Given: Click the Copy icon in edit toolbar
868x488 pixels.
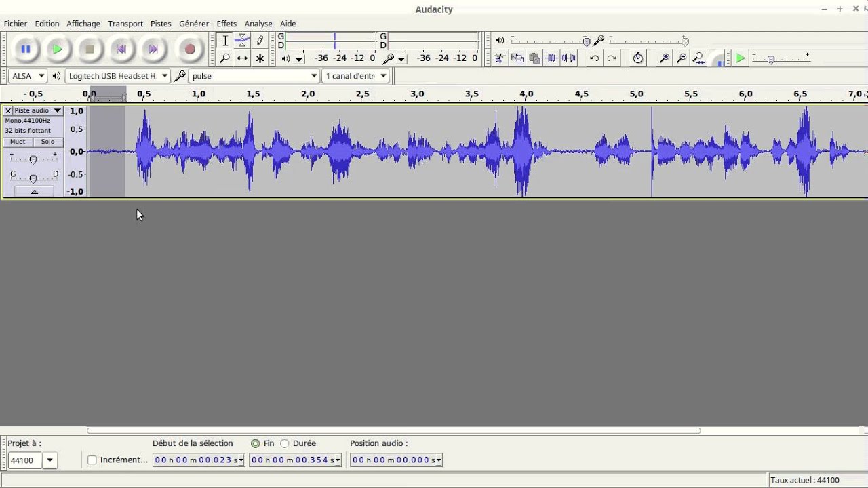Looking at the screenshot, I should (x=517, y=58).
